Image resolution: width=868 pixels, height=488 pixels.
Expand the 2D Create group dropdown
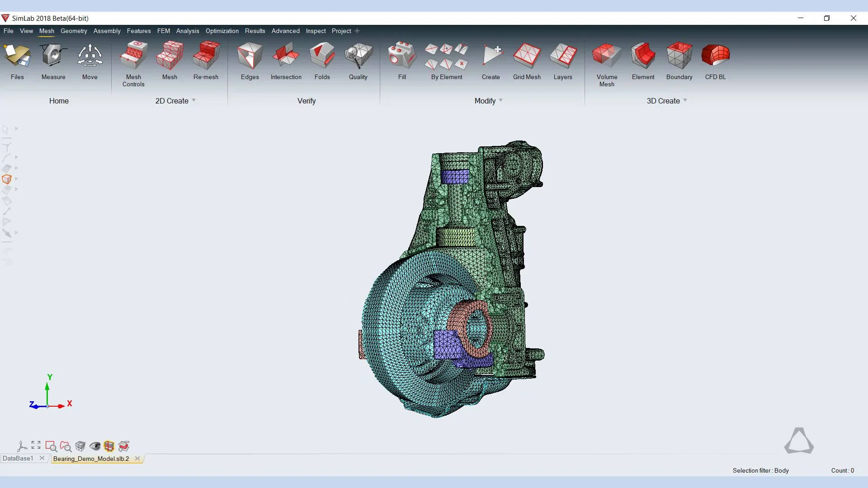tap(193, 100)
